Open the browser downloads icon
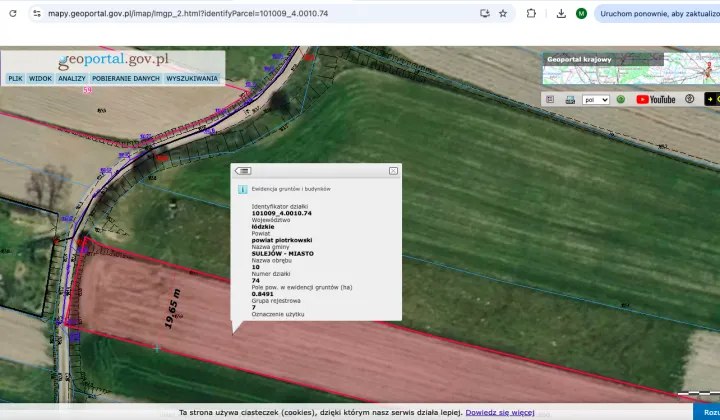720x420 pixels. click(x=561, y=13)
